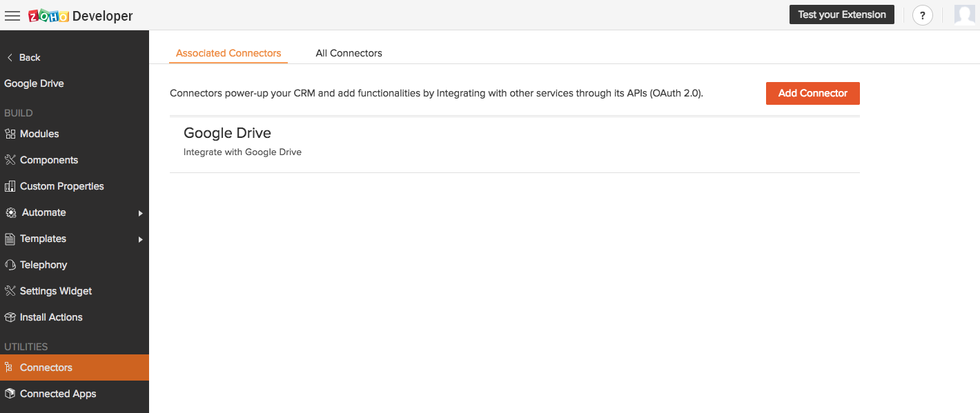Open the Google Drive connector entry
This screenshot has height=413, width=980.
click(x=514, y=142)
